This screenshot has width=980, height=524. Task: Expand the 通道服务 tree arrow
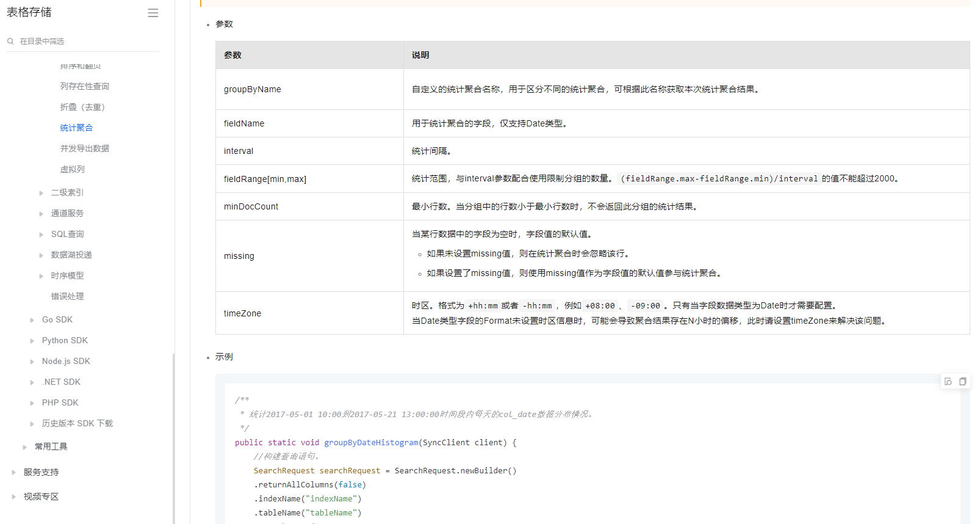41,214
